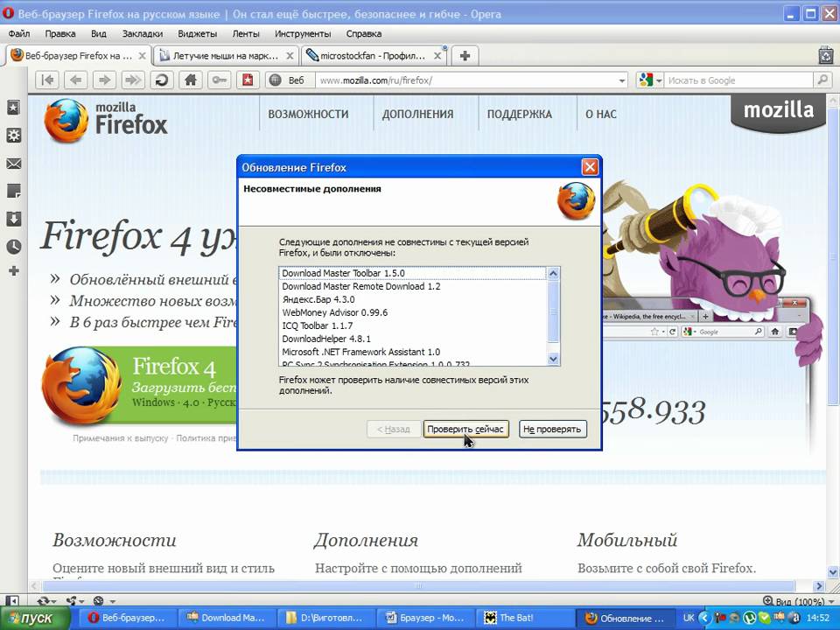840x630 pixels.
Task: Click 'Не проверять' button in dialog
Action: (552, 429)
